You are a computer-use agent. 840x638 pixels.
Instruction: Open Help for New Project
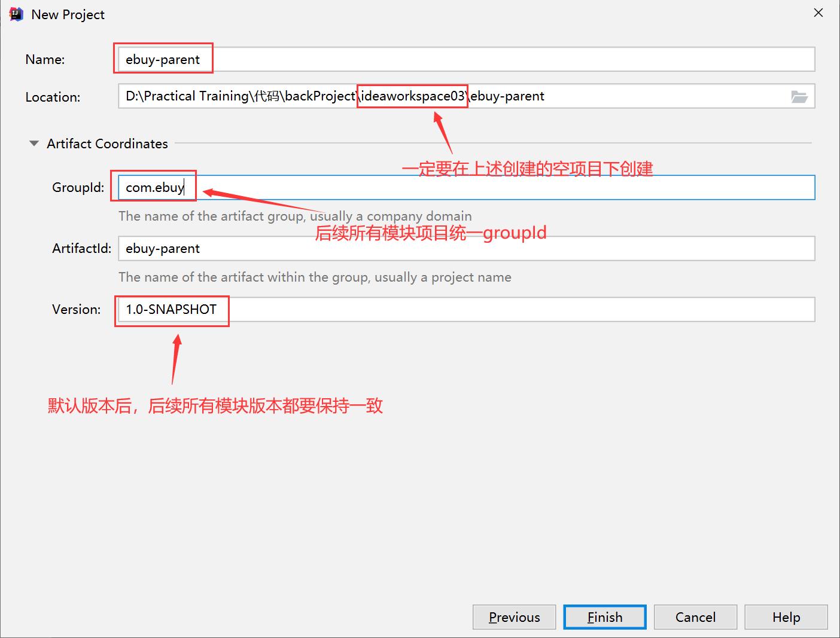(x=786, y=617)
